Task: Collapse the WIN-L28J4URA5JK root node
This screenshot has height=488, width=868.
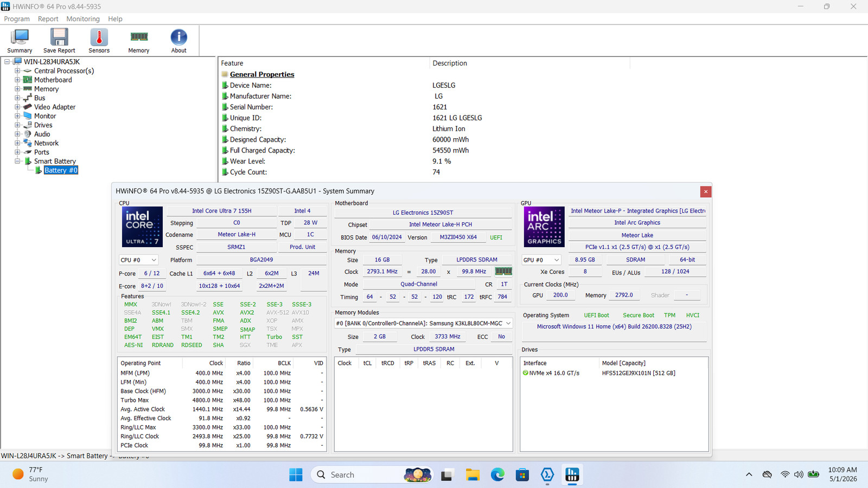Action: (7, 62)
